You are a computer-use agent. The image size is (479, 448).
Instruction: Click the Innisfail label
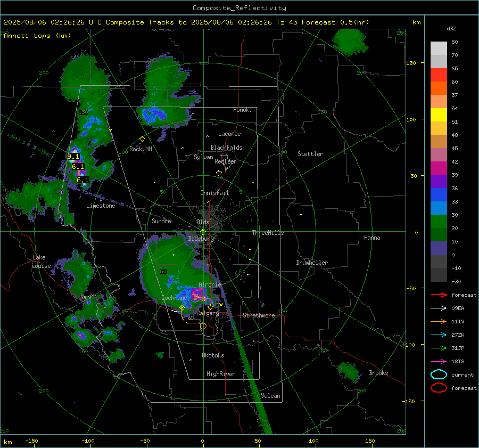point(215,193)
